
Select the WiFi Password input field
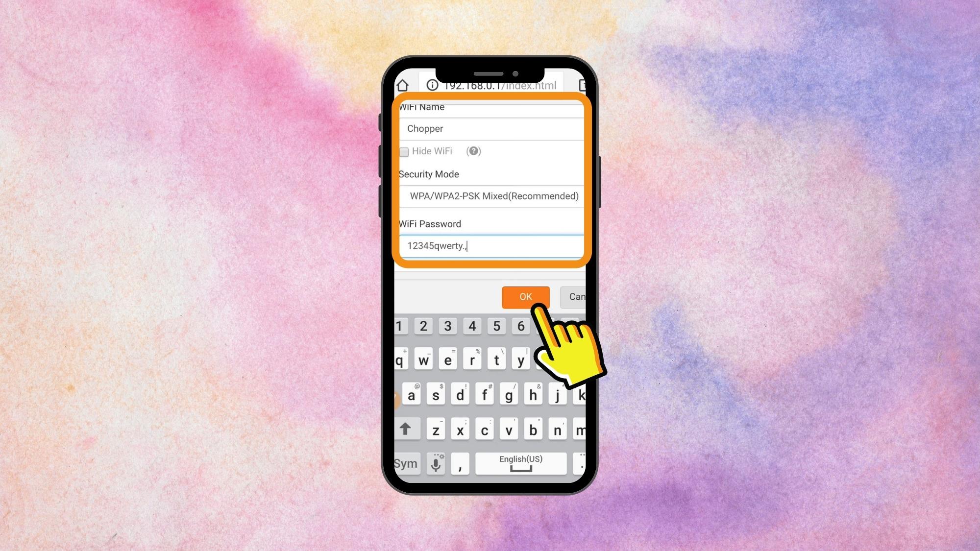tap(491, 245)
